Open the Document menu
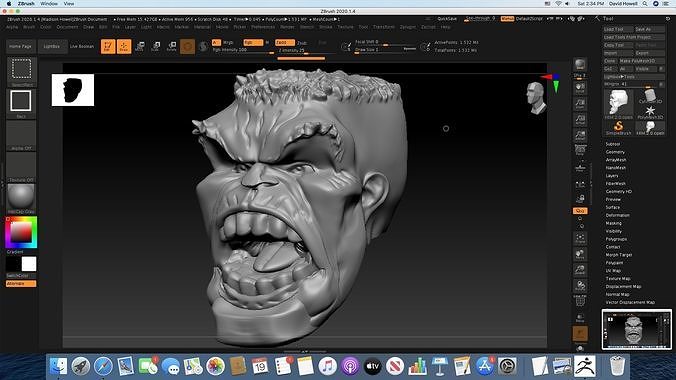Image resolution: width=676 pixels, height=380 pixels. (x=67, y=27)
